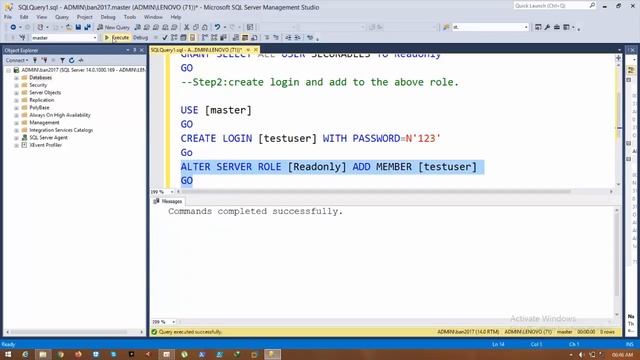The height and width of the screenshot is (360, 640).
Task: Open the File menu
Action: (x=8, y=17)
